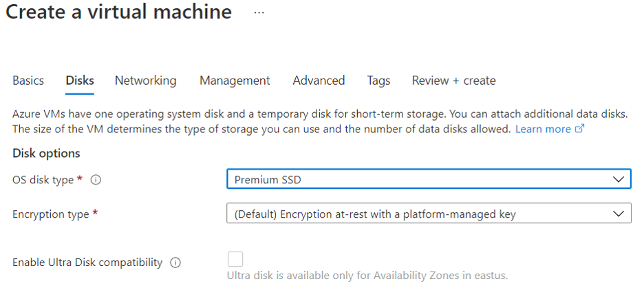Open the Encryption type dropdown field
Viewport: 644px width, 288px height.
tap(429, 213)
